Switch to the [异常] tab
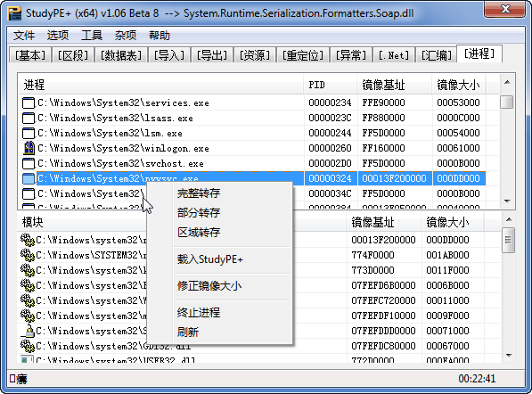Viewport: 532px width, 394px height. coord(351,55)
